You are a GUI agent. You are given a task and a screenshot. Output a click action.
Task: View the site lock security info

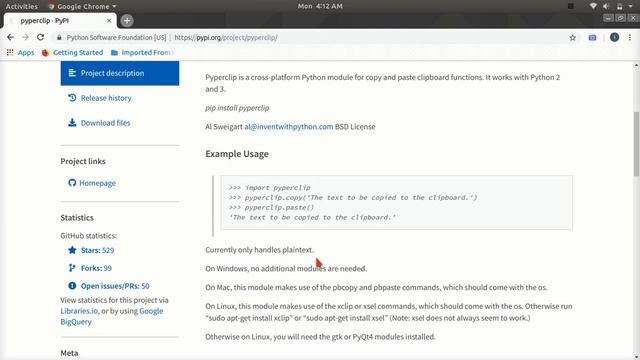[59, 38]
